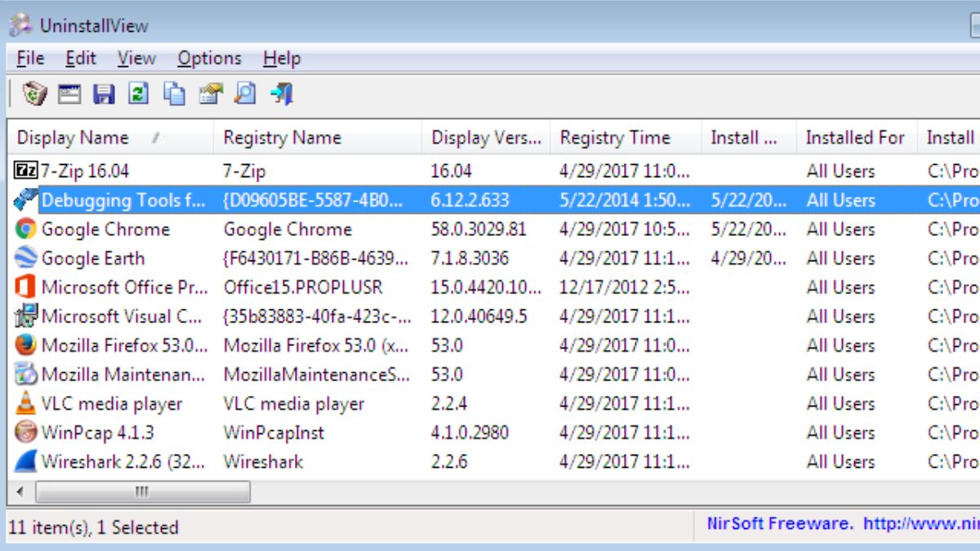Select the VLC media player display name
980x551 pixels.
click(112, 404)
